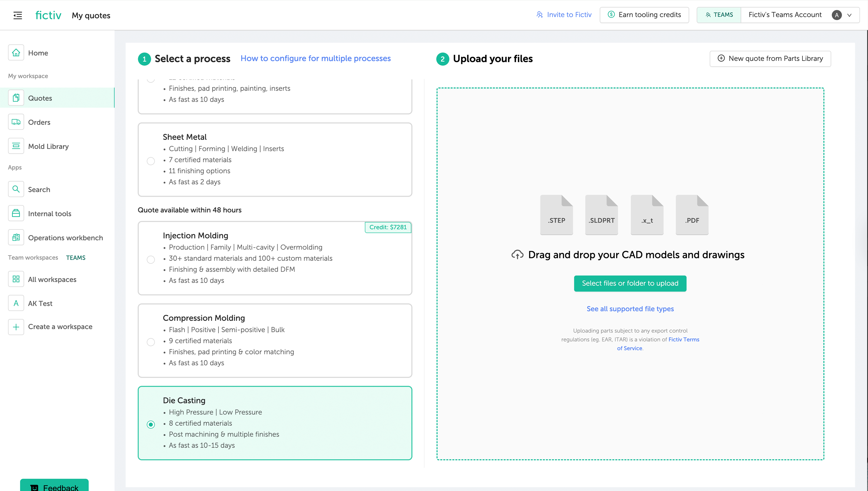Go to Quotes in the sidebar
This screenshot has width=868, height=491.
click(40, 98)
